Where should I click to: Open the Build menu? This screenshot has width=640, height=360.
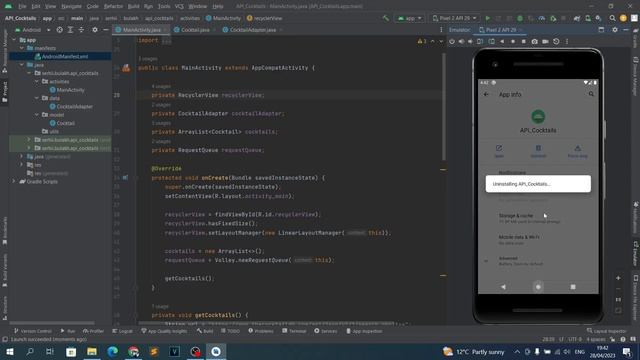[x=133, y=6]
